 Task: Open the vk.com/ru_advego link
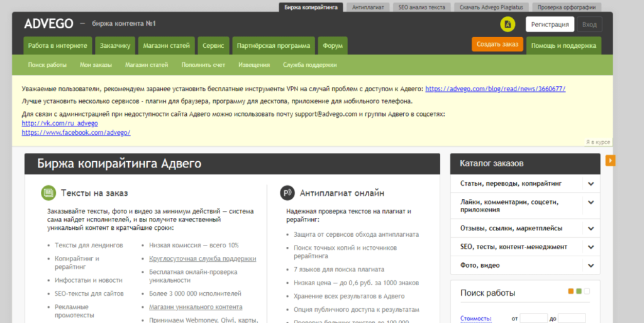tap(60, 123)
